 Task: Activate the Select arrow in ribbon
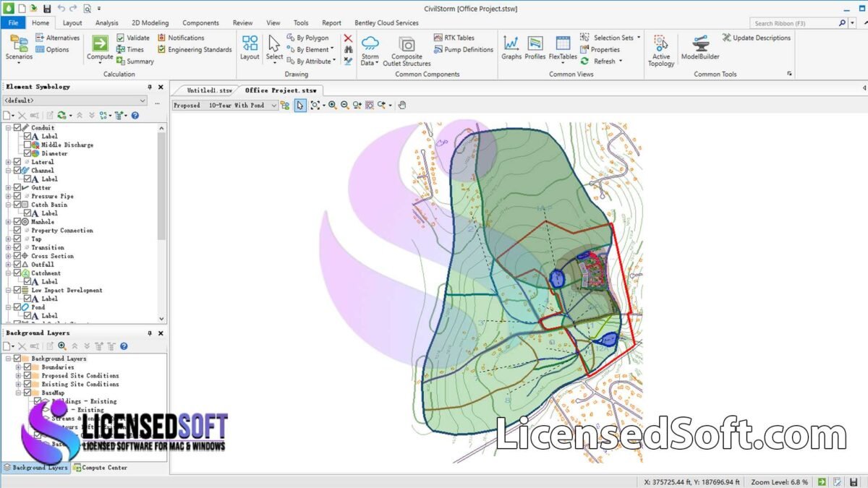click(x=274, y=48)
